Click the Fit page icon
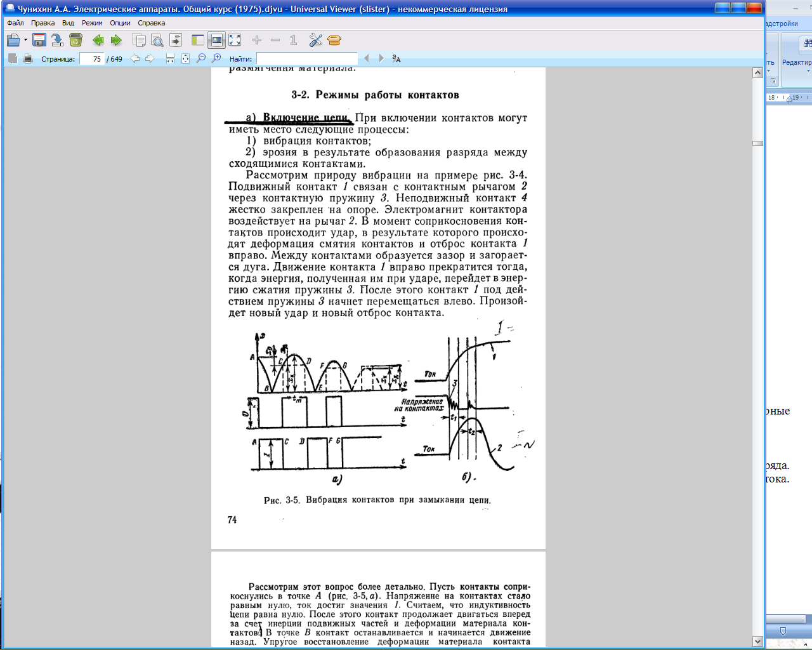 (x=185, y=58)
